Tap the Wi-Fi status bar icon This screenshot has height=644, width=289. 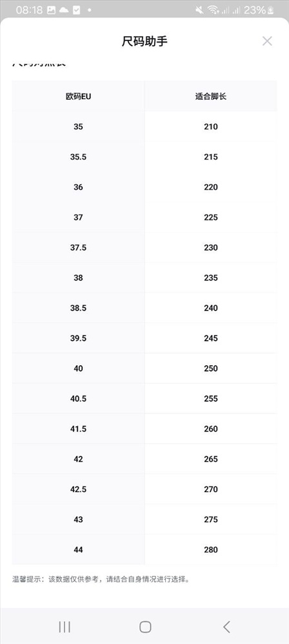point(212,10)
